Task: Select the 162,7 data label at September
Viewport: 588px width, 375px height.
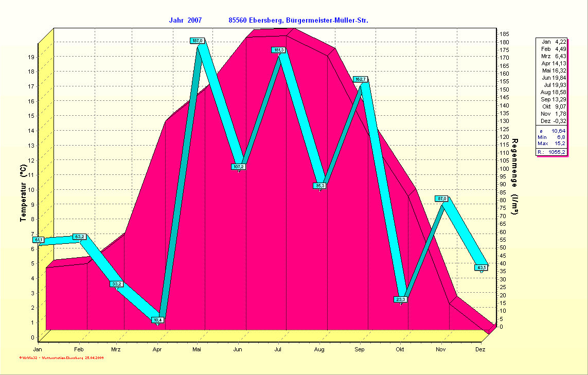Action: 360,79
